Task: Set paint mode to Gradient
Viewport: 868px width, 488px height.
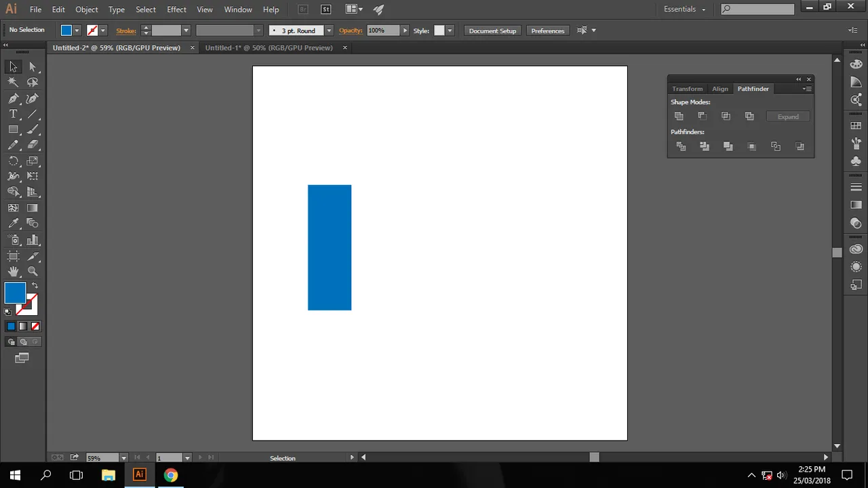Action: (23, 326)
